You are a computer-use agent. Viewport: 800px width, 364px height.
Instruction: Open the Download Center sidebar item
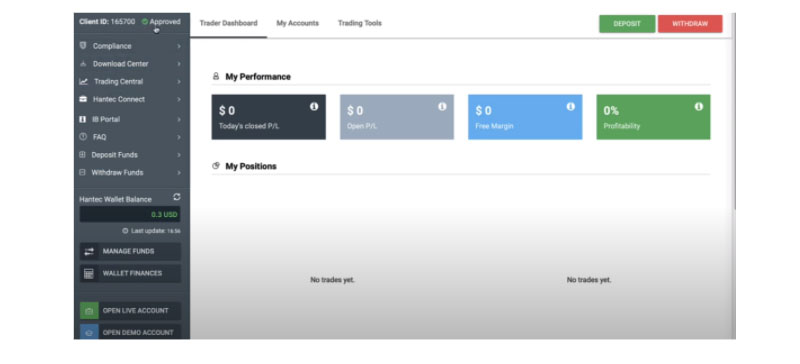point(132,64)
